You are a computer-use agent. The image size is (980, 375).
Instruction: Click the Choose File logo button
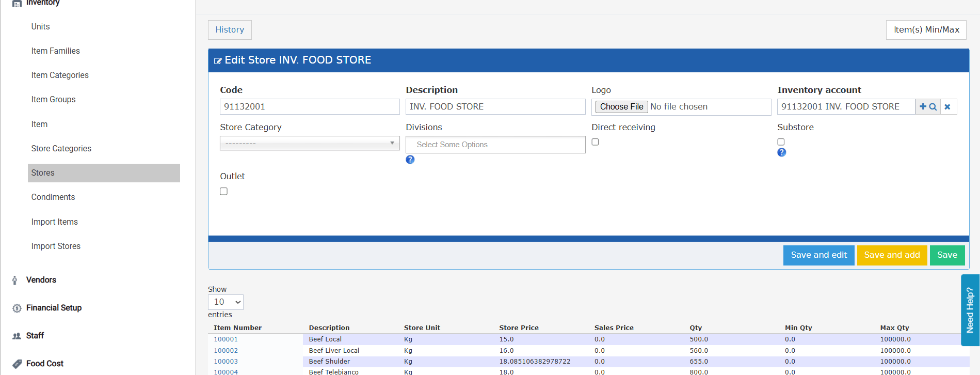pos(621,107)
